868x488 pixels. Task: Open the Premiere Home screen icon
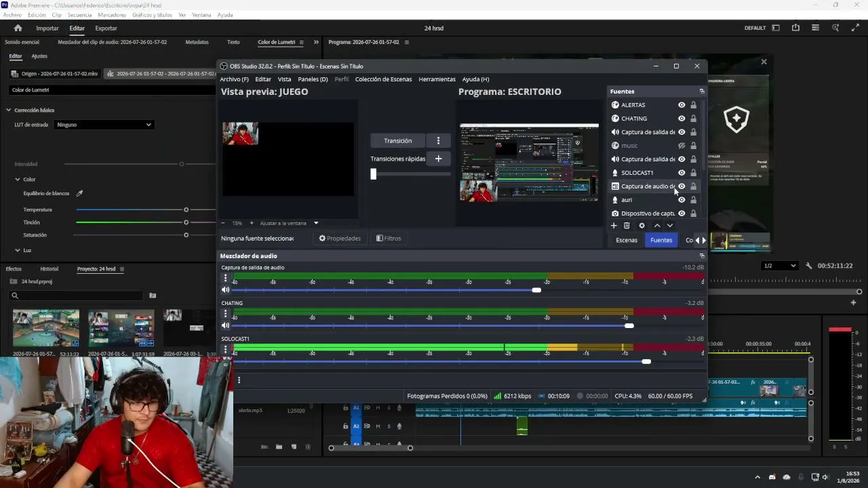[18, 28]
